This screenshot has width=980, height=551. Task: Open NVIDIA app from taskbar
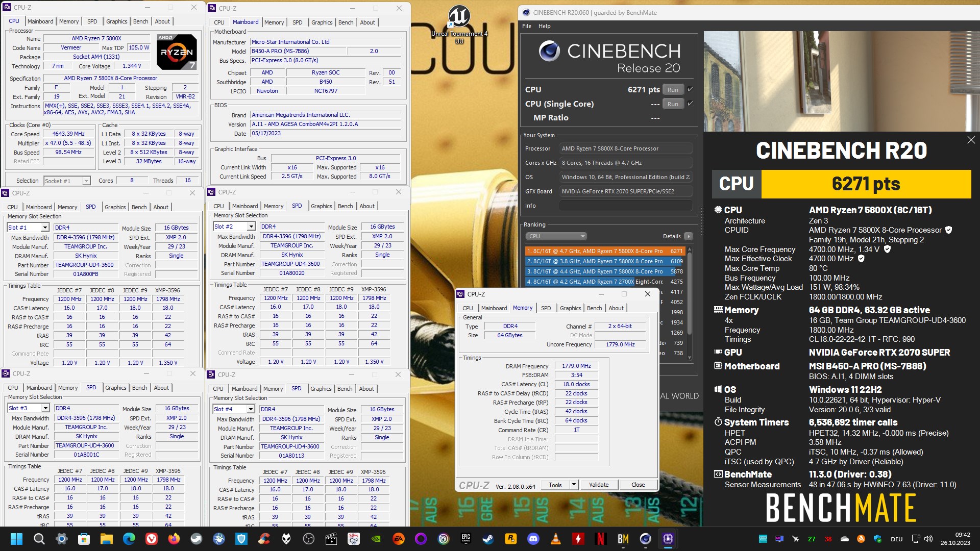click(376, 539)
